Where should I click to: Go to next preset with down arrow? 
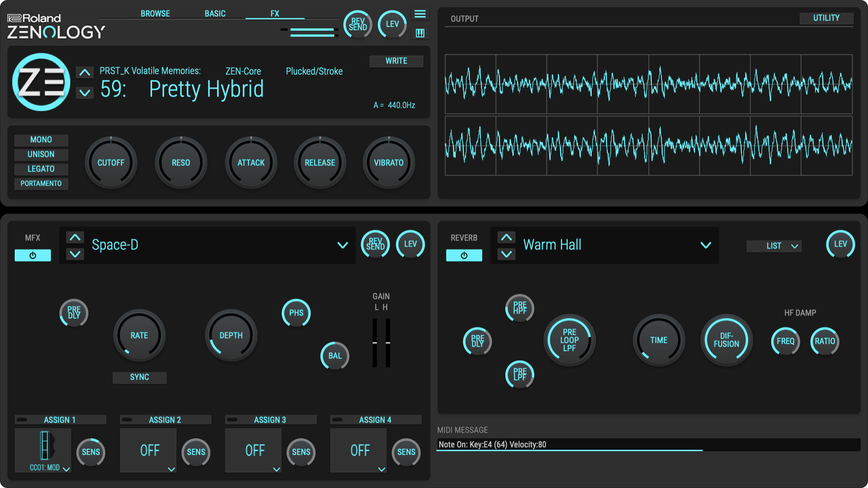tap(85, 93)
